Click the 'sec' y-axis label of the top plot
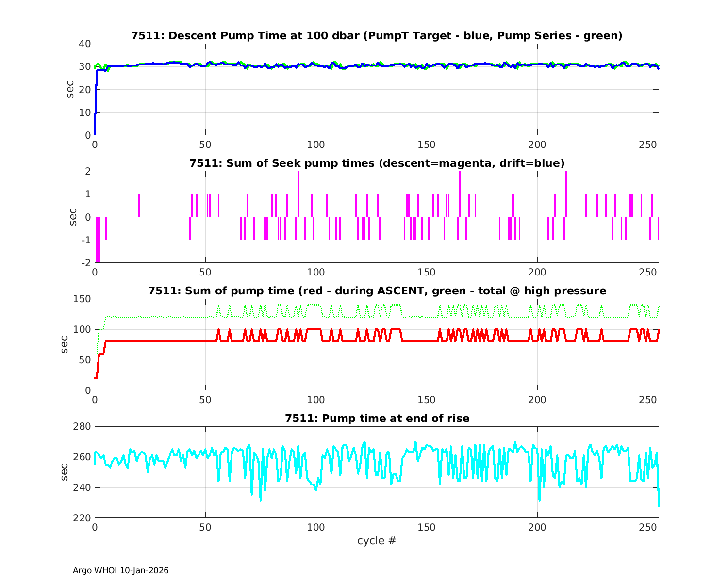The width and height of the screenshot is (728, 582). coord(70,89)
